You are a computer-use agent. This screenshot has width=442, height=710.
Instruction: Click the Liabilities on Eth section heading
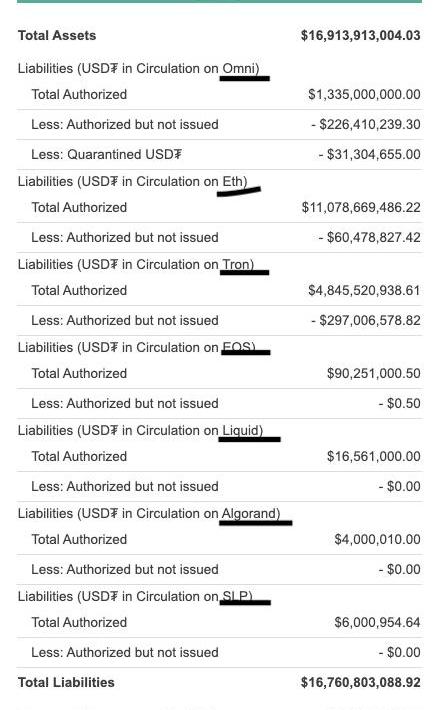click(133, 182)
